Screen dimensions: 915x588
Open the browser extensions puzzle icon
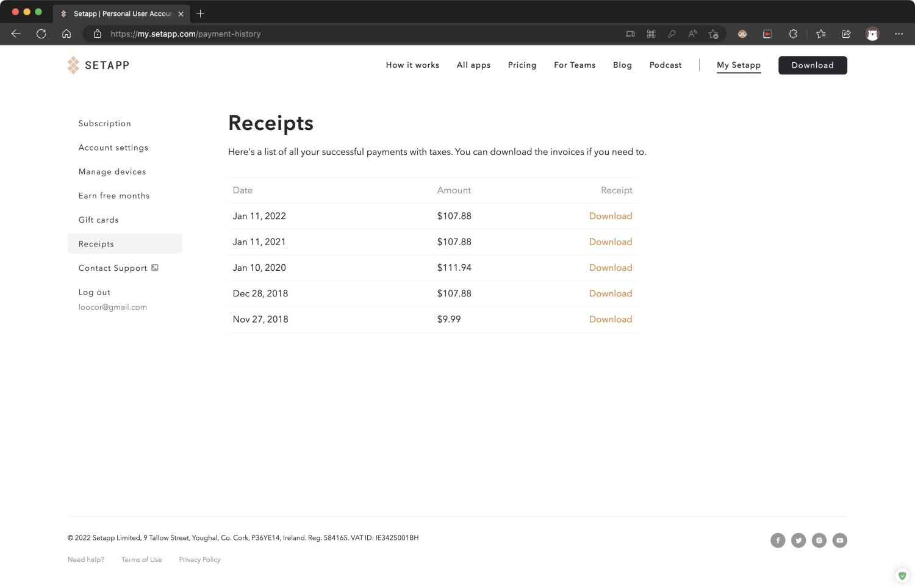click(x=793, y=34)
